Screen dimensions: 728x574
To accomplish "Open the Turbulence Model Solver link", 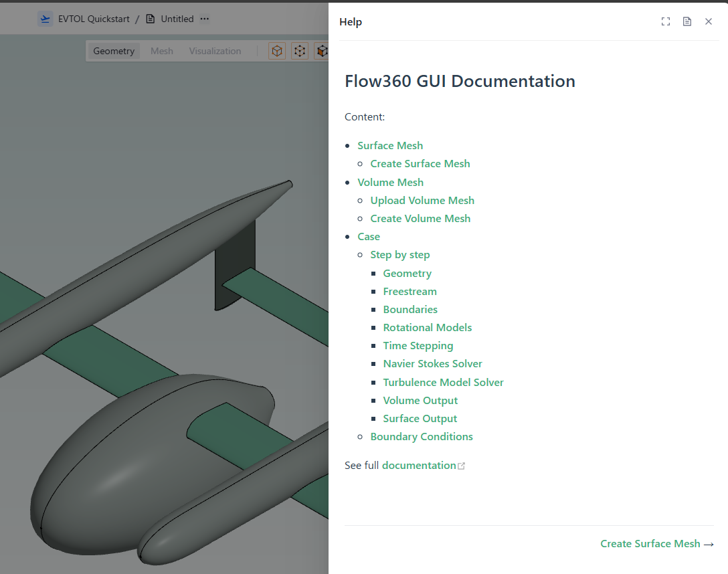I will coord(443,382).
